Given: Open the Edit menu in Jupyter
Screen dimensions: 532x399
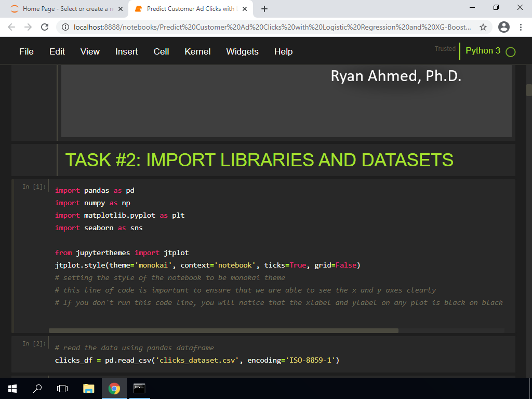Looking at the screenshot, I should tap(57, 51).
